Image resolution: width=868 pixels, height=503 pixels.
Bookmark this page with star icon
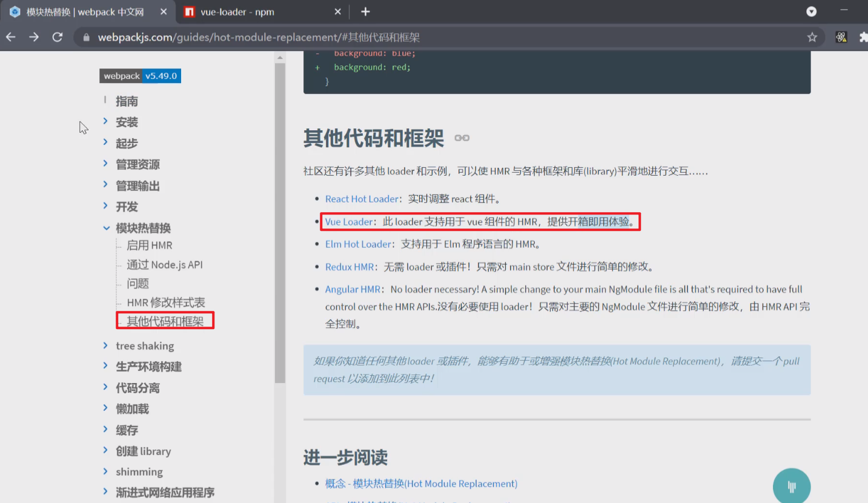coord(812,37)
